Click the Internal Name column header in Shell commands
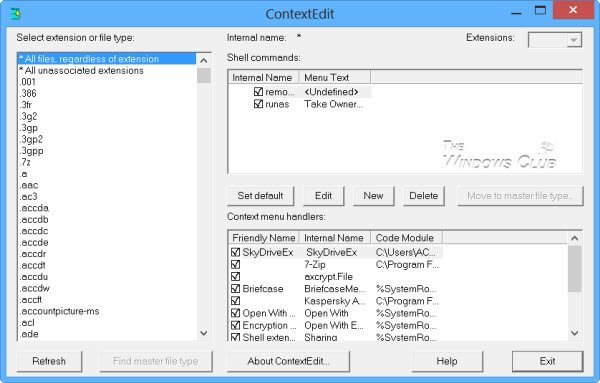Image resolution: width=600 pixels, height=383 pixels. [262, 78]
